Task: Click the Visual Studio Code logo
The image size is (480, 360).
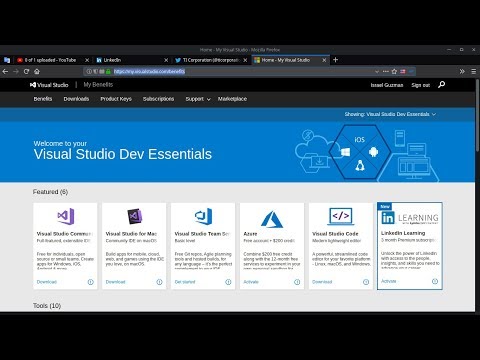Action: [341, 216]
